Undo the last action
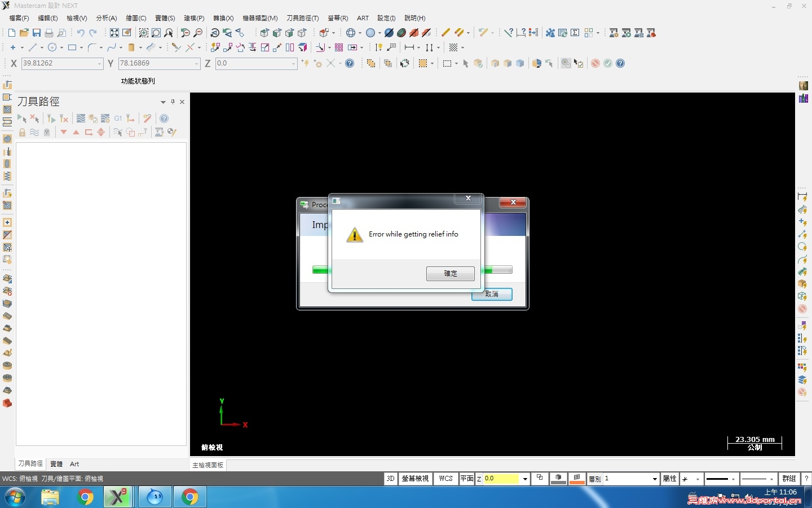The width and height of the screenshot is (812, 508). (81, 33)
